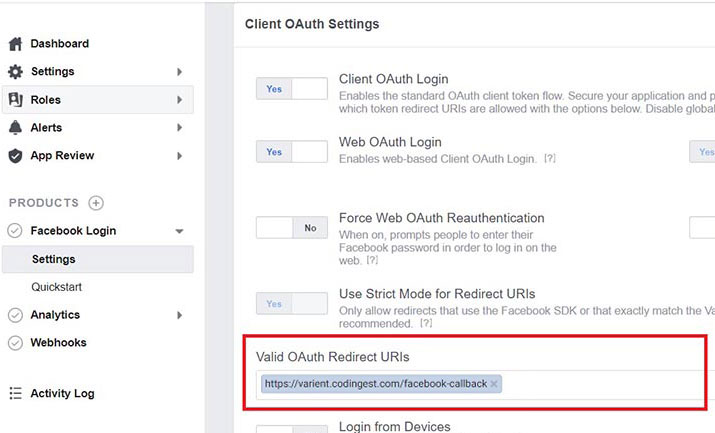Click the Alerts bell icon
The width and height of the screenshot is (715, 433).
pyautogui.click(x=15, y=128)
